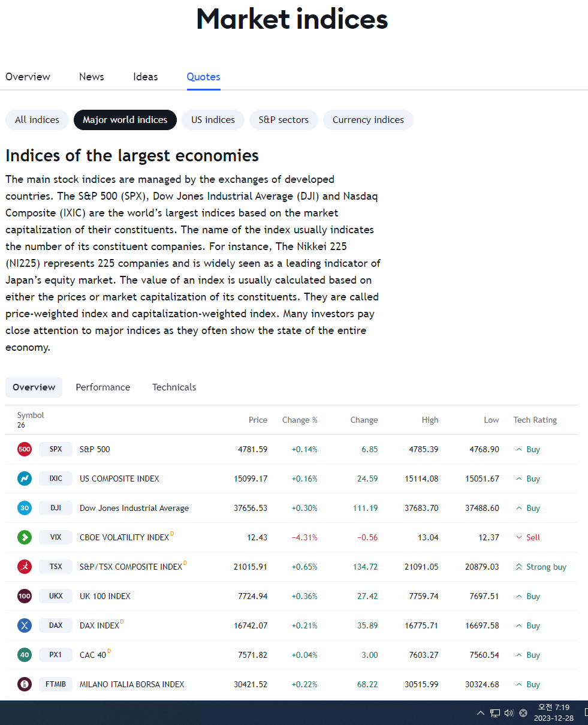Image resolution: width=588 pixels, height=725 pixels.
Task: Select the All indices filter chip
Action: point(37,120)
